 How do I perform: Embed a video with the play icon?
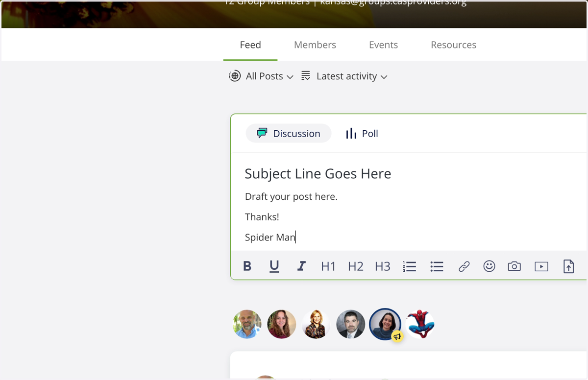pyautogui.click(x=541, y=266)
